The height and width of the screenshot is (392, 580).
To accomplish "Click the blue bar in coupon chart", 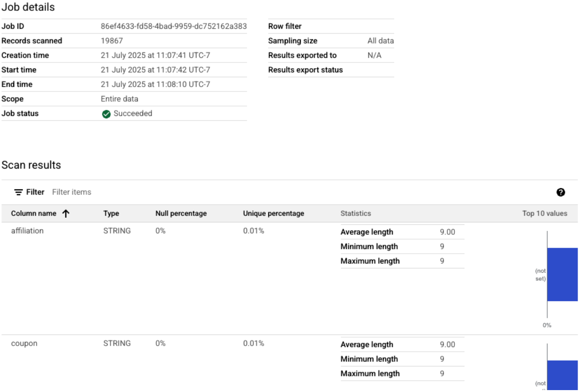I will pyautogui.click(x=562, y=375).
